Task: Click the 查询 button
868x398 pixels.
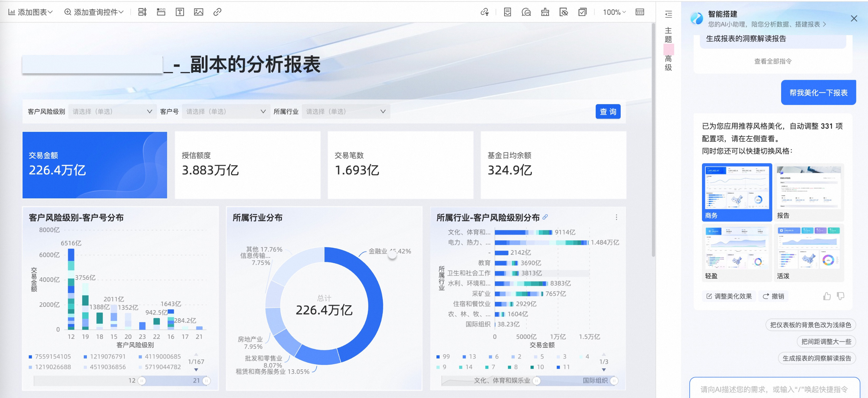Action: coord(608,112)
